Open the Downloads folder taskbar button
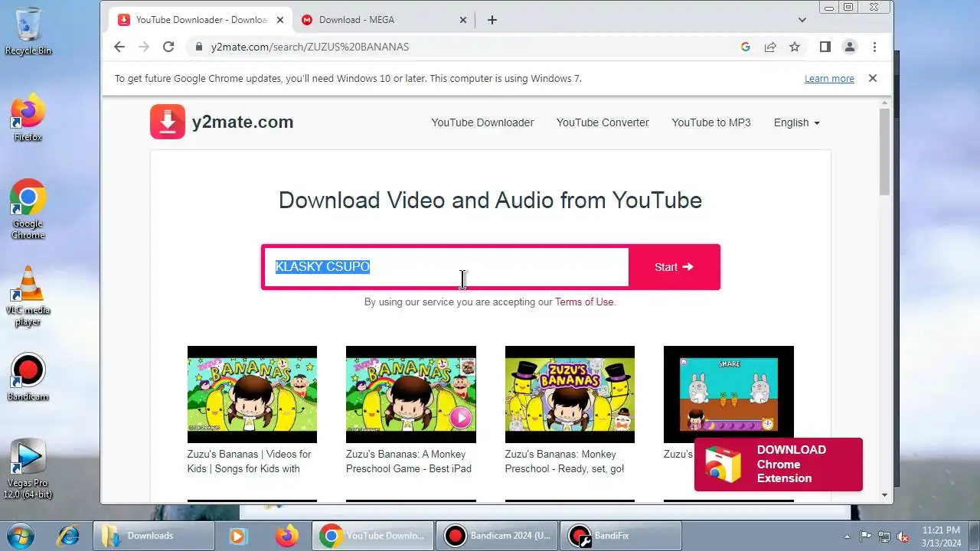 point(153,536)
